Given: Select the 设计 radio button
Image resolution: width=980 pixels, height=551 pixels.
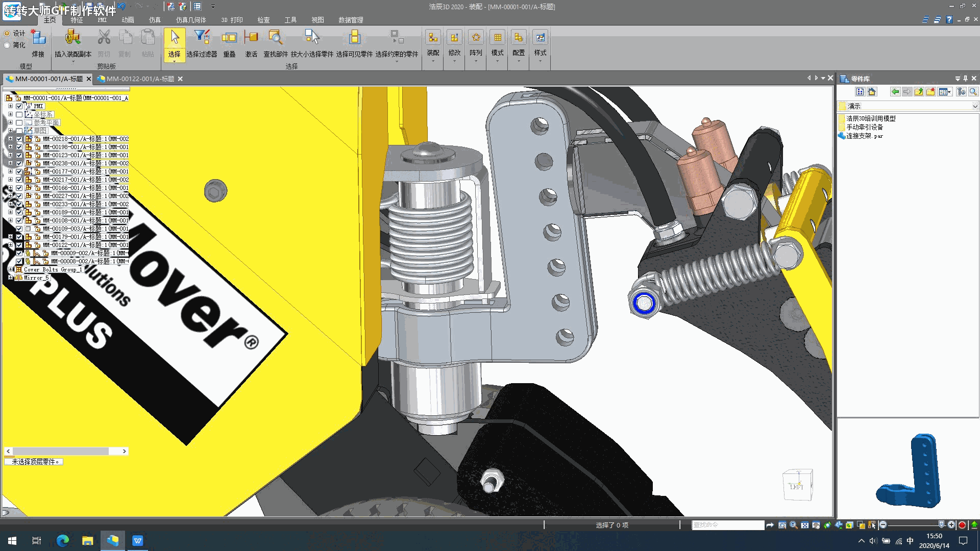Looking at the screenshot, I should click(x=7, y=33).
